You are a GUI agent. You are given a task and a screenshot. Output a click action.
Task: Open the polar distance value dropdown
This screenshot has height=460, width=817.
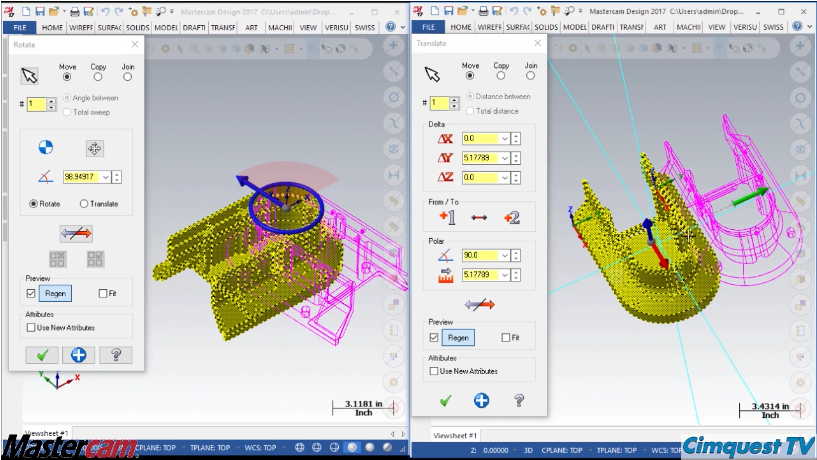click(x=504, y=275)
